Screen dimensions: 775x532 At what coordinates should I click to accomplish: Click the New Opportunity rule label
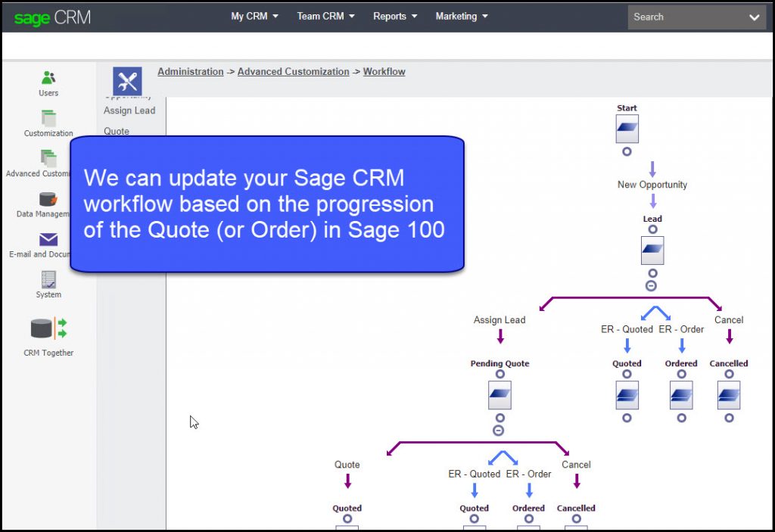pyautogui.click(x=652, y=185)
